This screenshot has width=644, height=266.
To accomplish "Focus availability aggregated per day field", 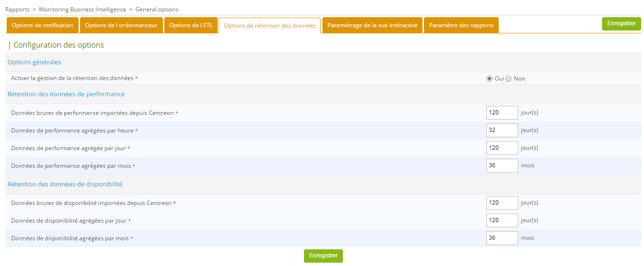I will (x=502, y=221).
